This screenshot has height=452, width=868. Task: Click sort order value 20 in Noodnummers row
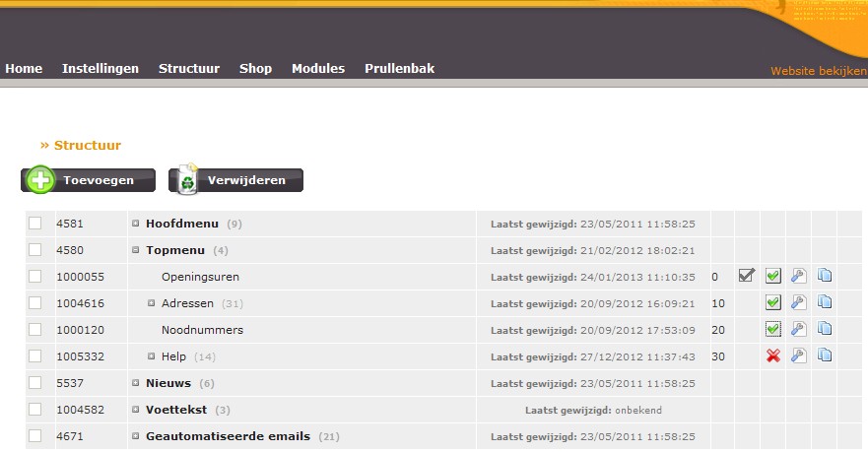point(718,330)
